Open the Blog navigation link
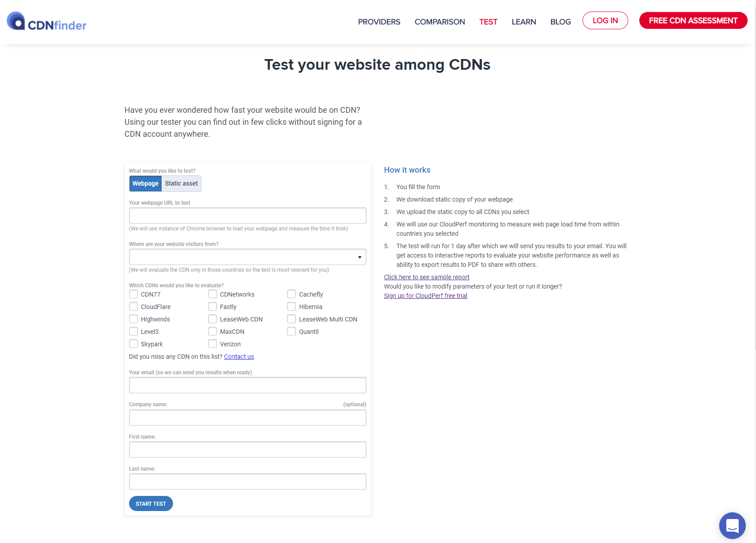Screen dimensions: 756x543 560,22
